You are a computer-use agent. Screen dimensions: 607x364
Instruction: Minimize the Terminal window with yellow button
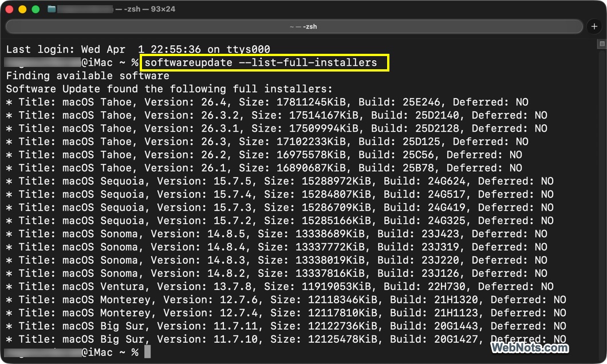(x=22, y=9)
